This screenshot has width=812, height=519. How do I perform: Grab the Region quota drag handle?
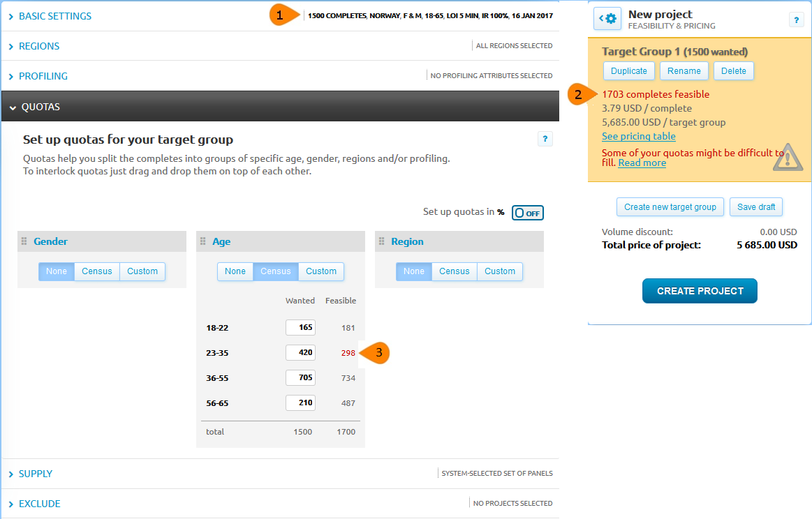point(382,241)
